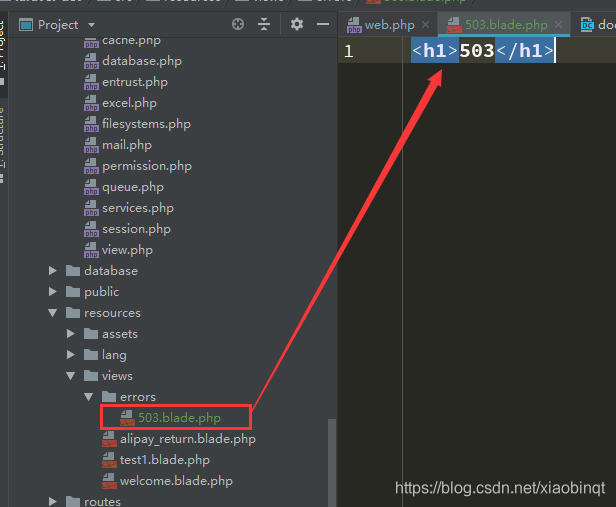Click the view.php PHP file icon
The image size is (616, 507).
point(91,250)
